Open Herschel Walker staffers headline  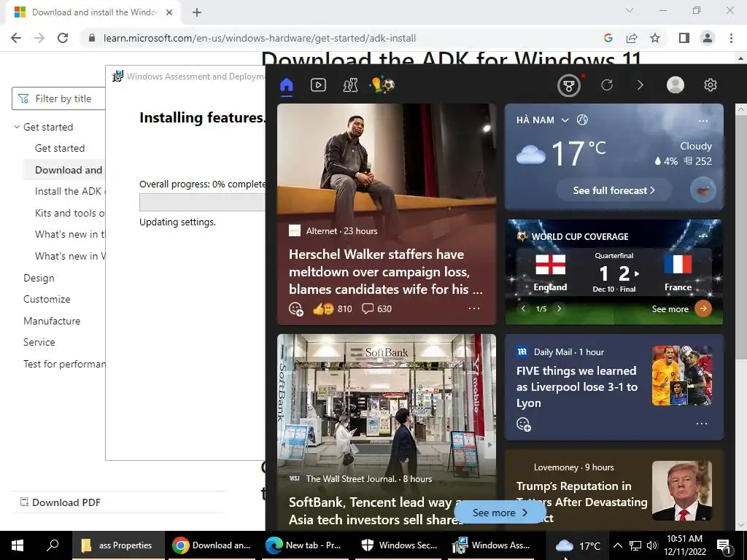point(385,271)
